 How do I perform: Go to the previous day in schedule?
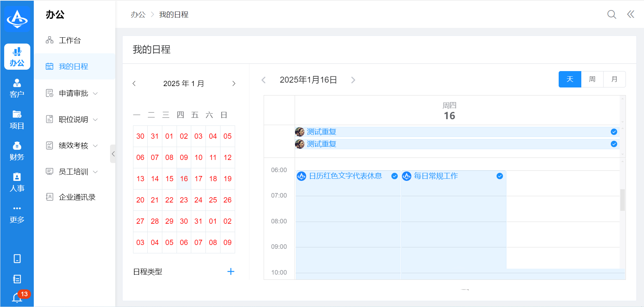[x=264, y=80]
